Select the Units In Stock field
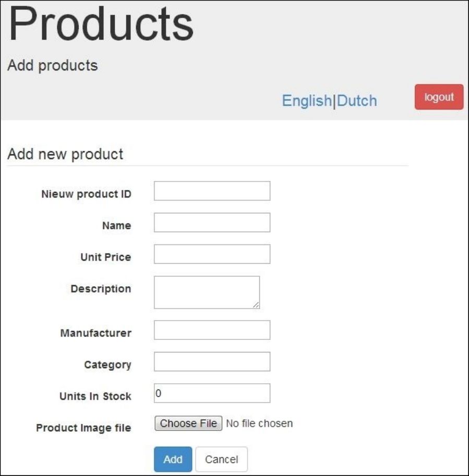 212,394
